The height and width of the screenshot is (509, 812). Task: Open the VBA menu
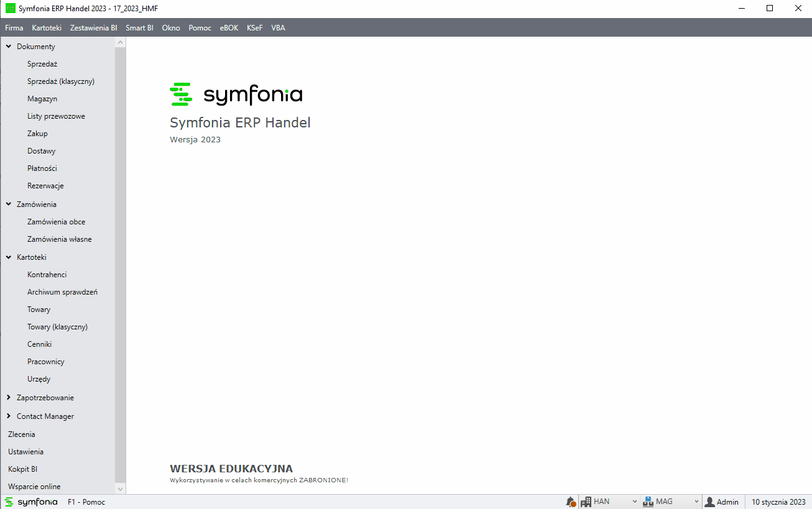tap(278, 28)
